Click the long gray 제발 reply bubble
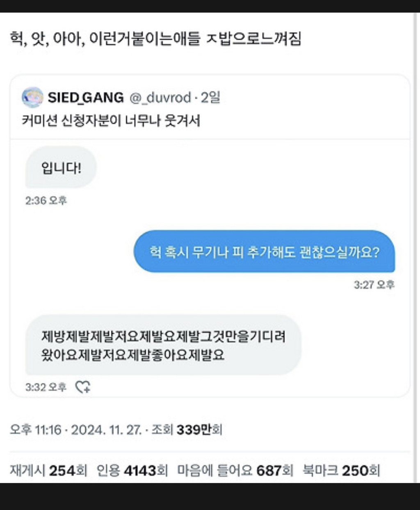The width and height of the screenshot is (420, 510). (163, 345)
